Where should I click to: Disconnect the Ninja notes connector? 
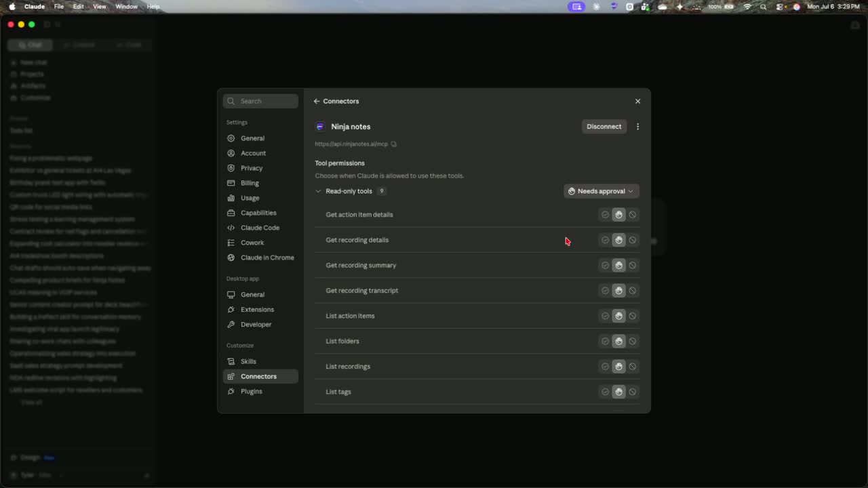(604, 127)
